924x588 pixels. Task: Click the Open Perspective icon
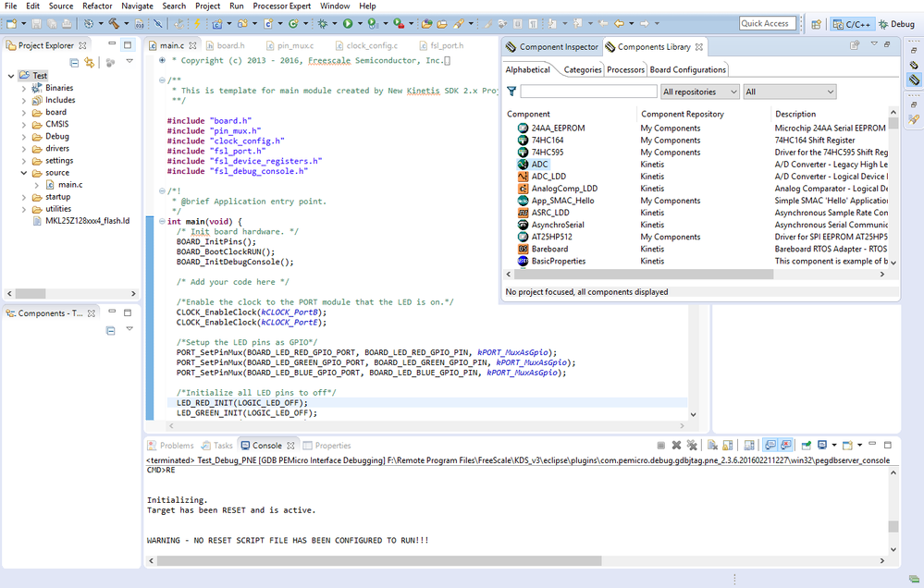(x=817, y=24)
